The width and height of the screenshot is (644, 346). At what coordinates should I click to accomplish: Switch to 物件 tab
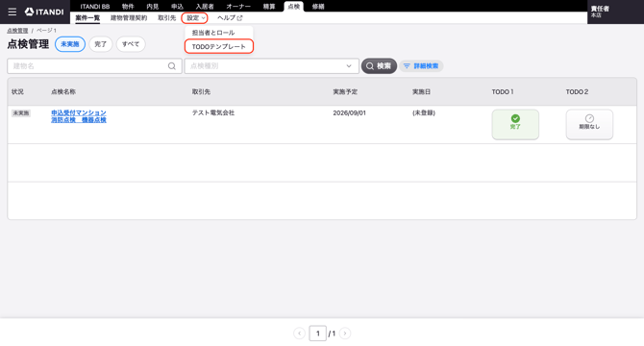click(x=128, y=7)
